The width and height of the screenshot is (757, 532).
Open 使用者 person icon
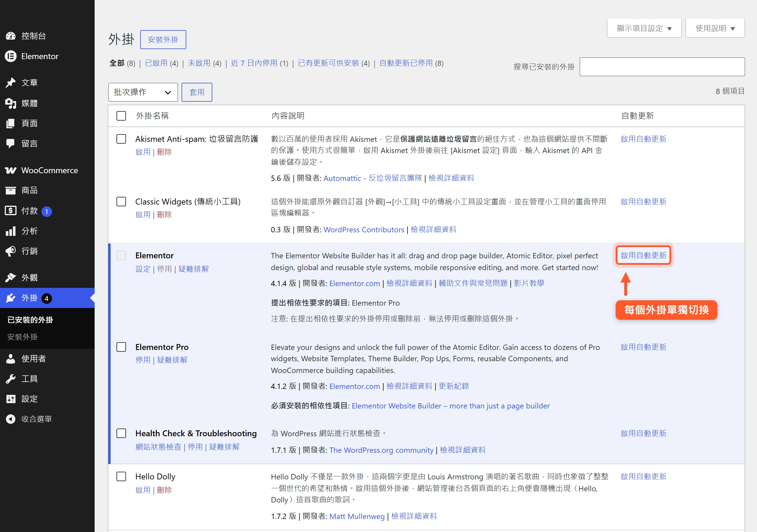11,359
